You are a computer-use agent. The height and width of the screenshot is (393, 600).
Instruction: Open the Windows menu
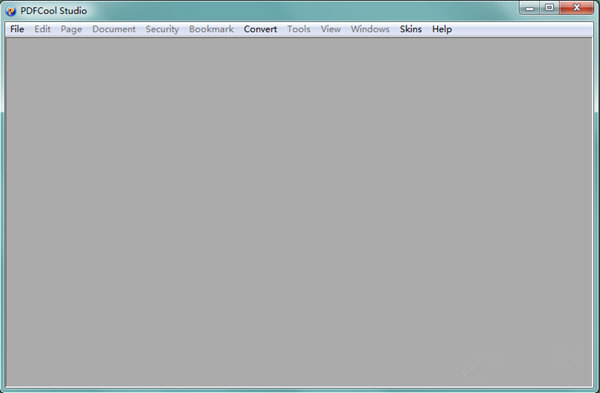pyautogui.click(x=370, y=29)
